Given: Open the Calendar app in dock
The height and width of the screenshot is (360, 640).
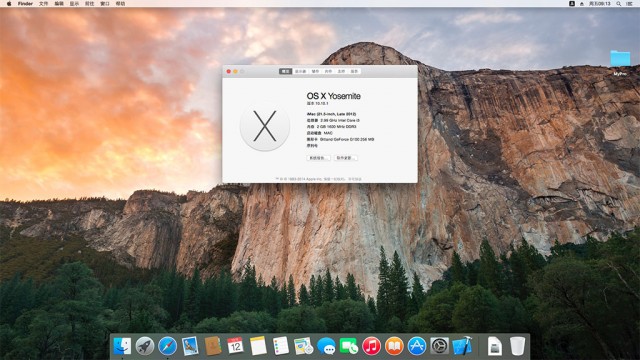Looking at the screenshot, I should coord(235,346).
